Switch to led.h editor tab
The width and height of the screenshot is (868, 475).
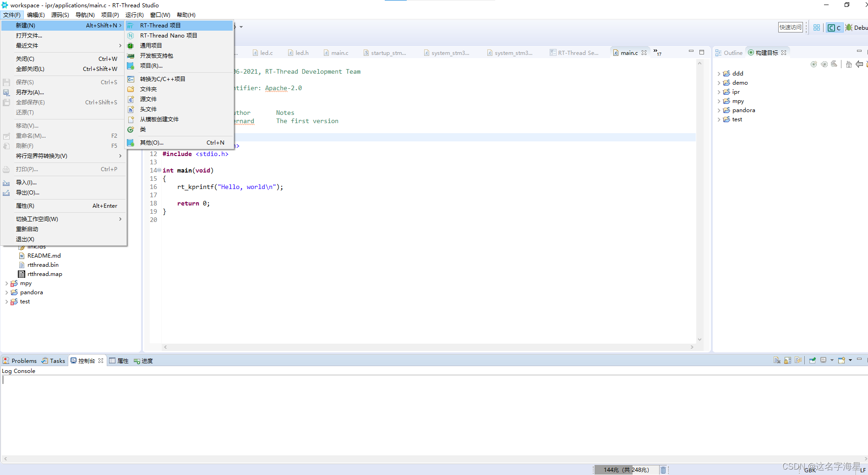[298, 53]
